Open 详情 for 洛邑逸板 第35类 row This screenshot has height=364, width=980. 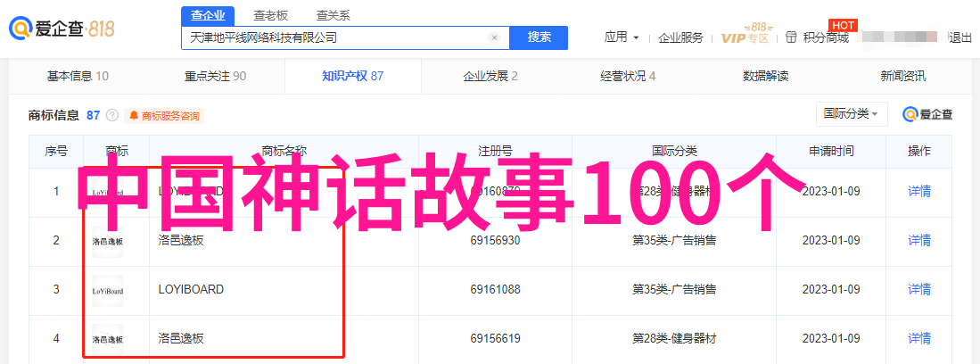pos(919,240)
